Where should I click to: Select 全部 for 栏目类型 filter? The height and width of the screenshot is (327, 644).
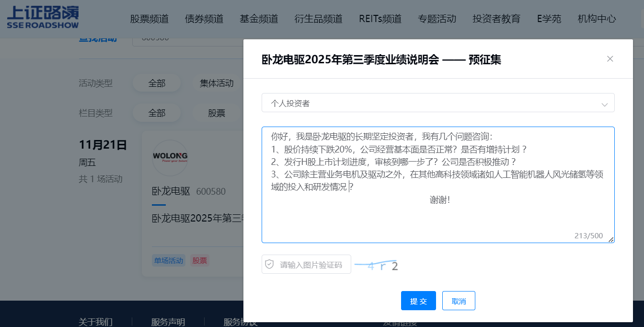coord(157,113)
